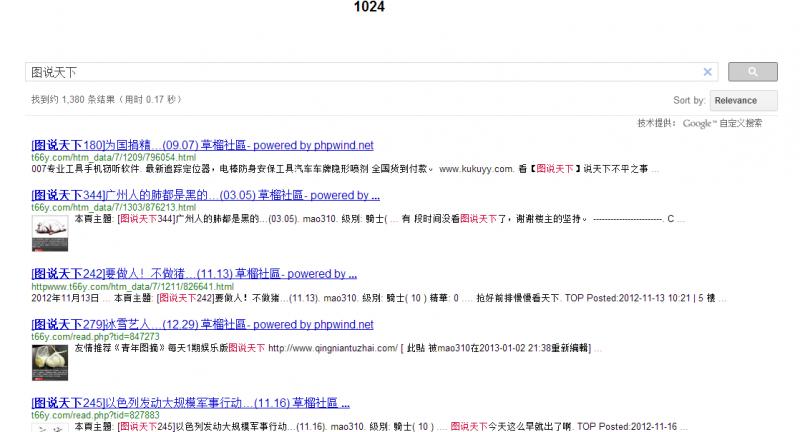Click the 1024 heading at the top
This screenshot has height=432, width=800.
tap(369, 7)
